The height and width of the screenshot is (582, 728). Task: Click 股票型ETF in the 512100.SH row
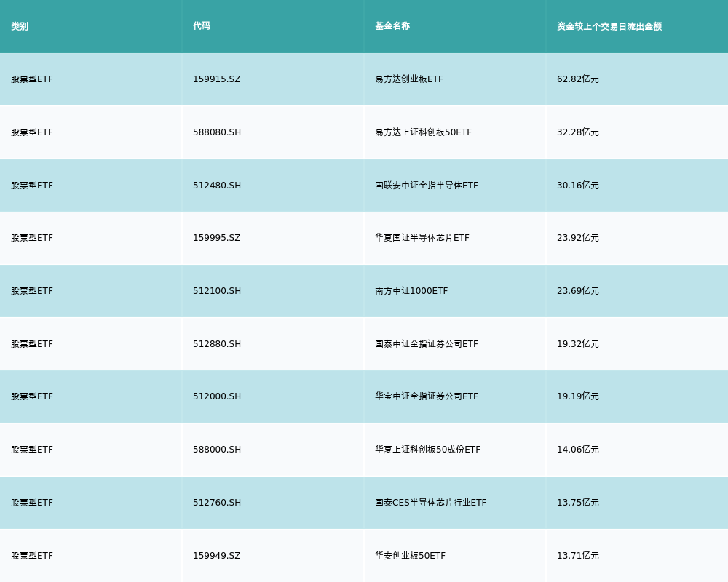[x=32, y=291]
